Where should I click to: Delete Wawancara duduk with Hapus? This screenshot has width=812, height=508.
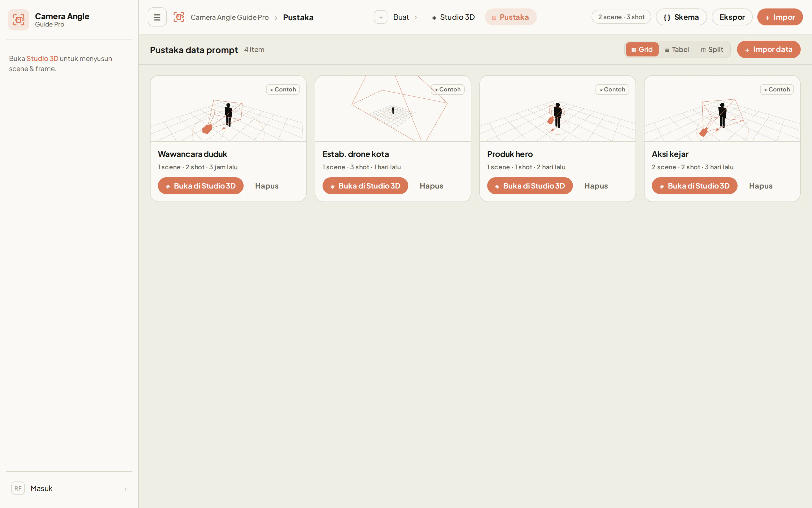tap(267, 186)
